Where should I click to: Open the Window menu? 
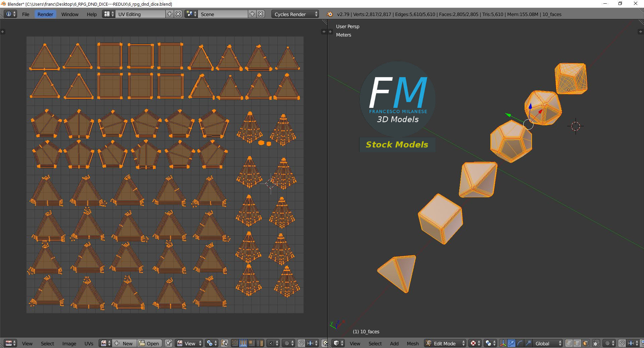tap(70, 14)
